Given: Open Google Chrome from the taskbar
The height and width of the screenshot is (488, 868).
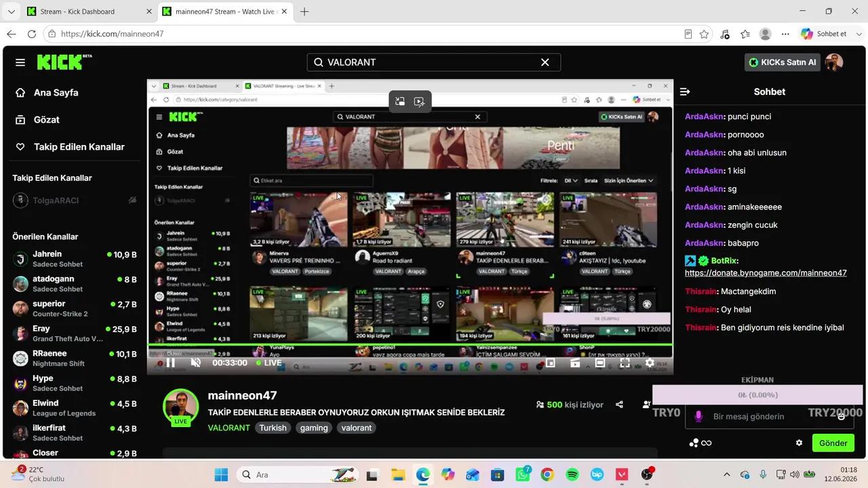Looking at the screenshot, I should tap(547, 474).
